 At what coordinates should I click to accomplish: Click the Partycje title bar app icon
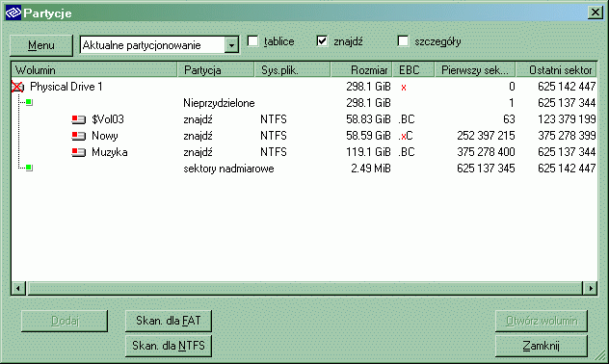(13, 13)
